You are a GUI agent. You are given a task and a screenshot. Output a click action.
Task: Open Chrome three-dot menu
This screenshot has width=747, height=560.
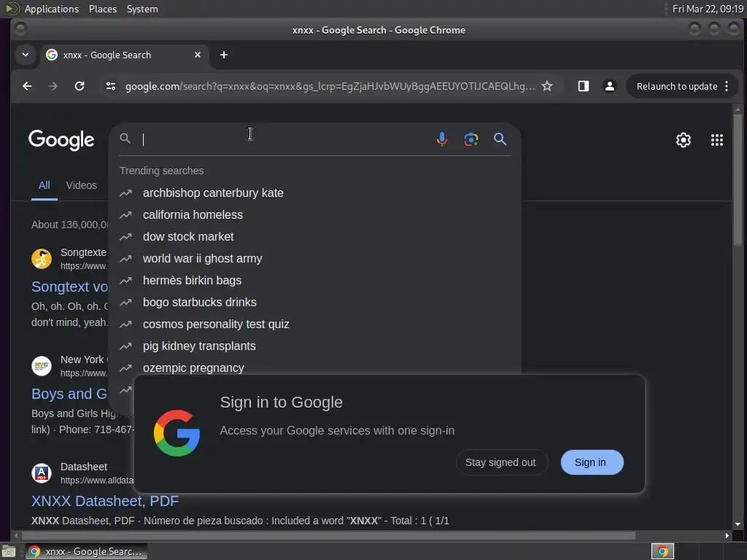727,86
